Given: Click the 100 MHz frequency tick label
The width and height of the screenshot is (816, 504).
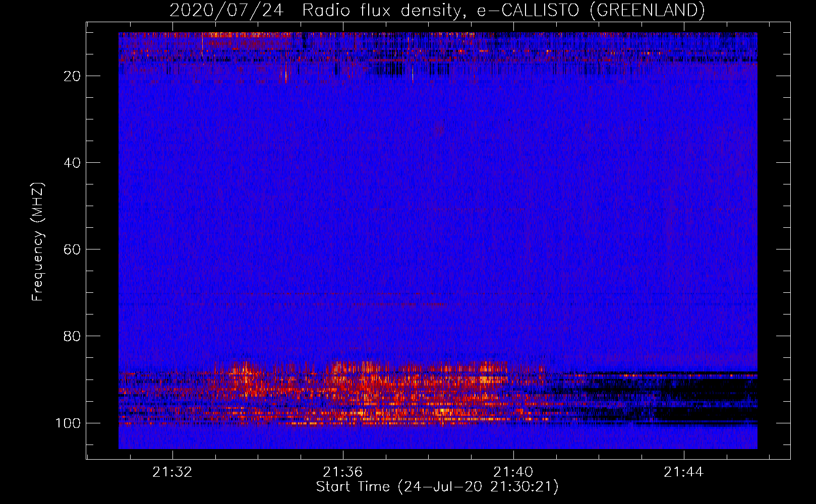Looking at the screenshot, I should [68, 423].
